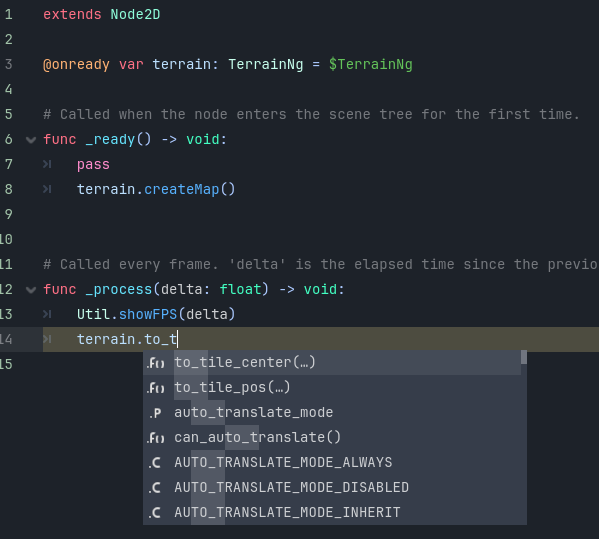599x539 pixels.
Task: Click property icon next to auto_translate_mode
Action: [155, 413]
